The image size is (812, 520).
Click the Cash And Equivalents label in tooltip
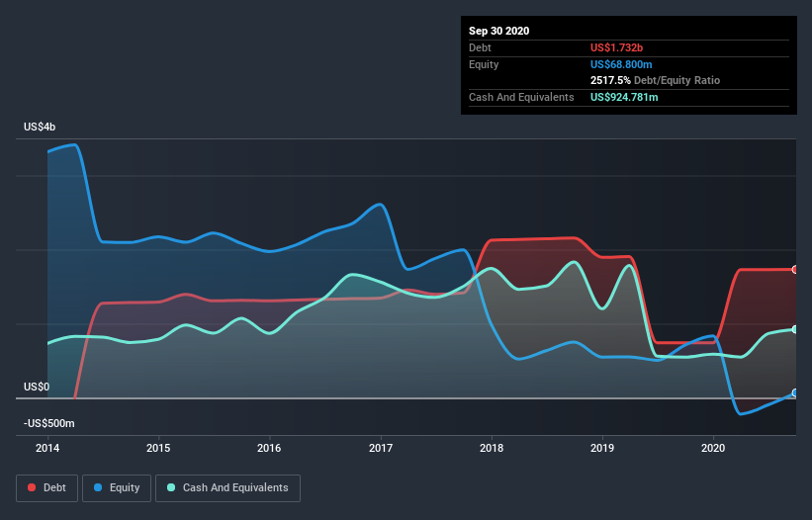point(521,97)
